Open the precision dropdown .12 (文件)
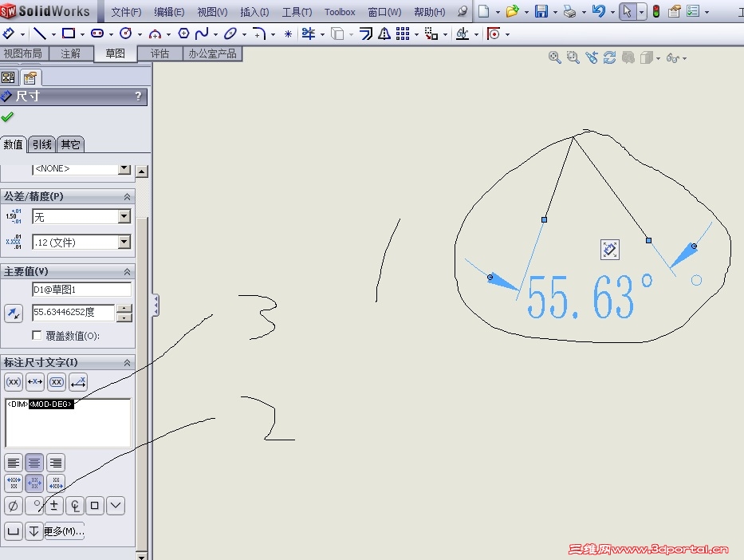 [x=124, y=242]
